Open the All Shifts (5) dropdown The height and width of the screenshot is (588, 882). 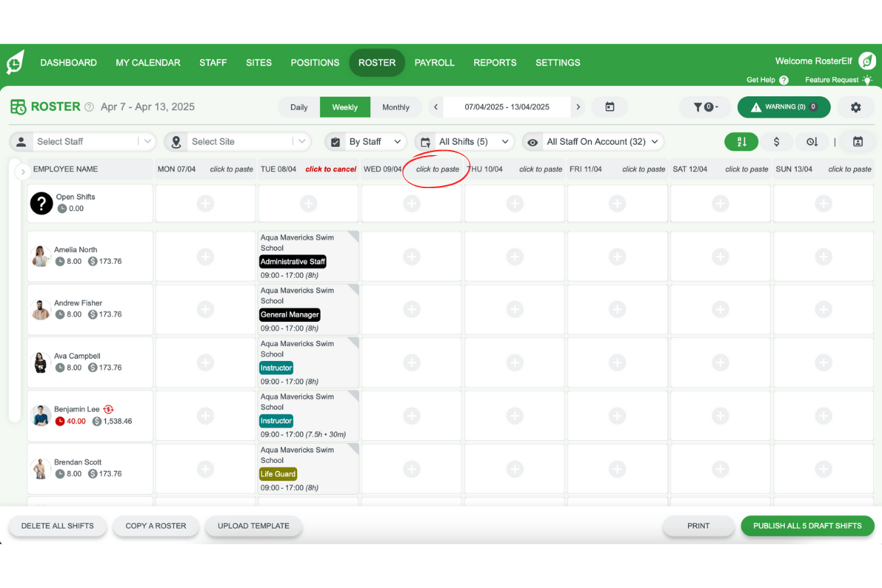tap(464, 141)
